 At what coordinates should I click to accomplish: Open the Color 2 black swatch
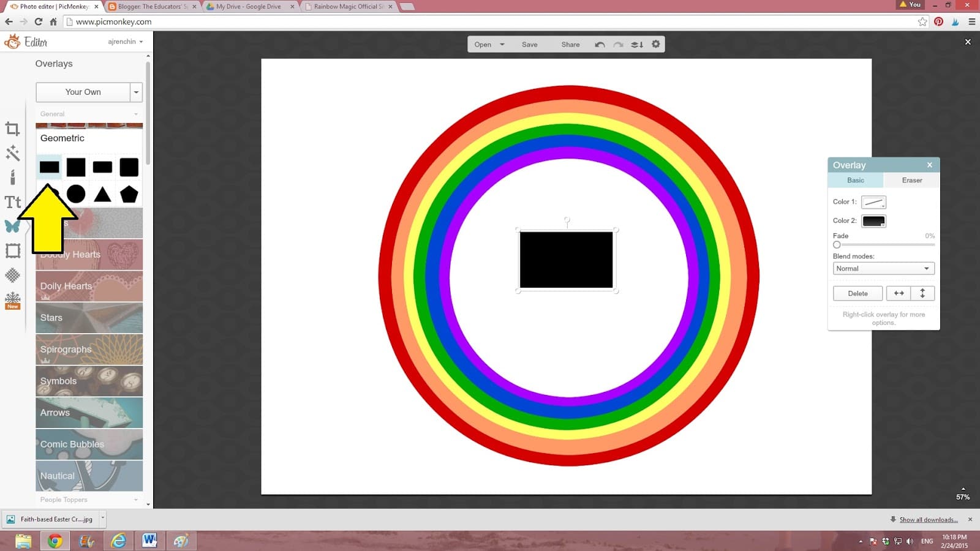(x=873, y=221)
